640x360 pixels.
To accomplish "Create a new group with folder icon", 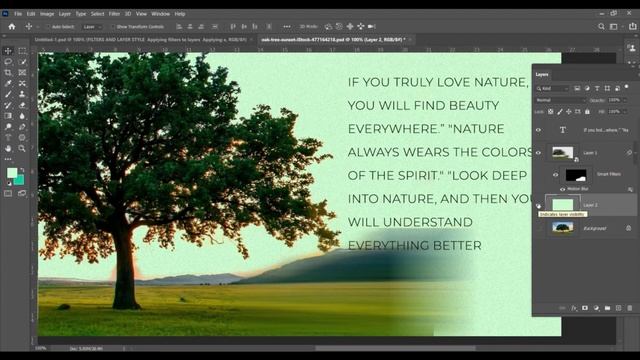I will coord(607,308).
